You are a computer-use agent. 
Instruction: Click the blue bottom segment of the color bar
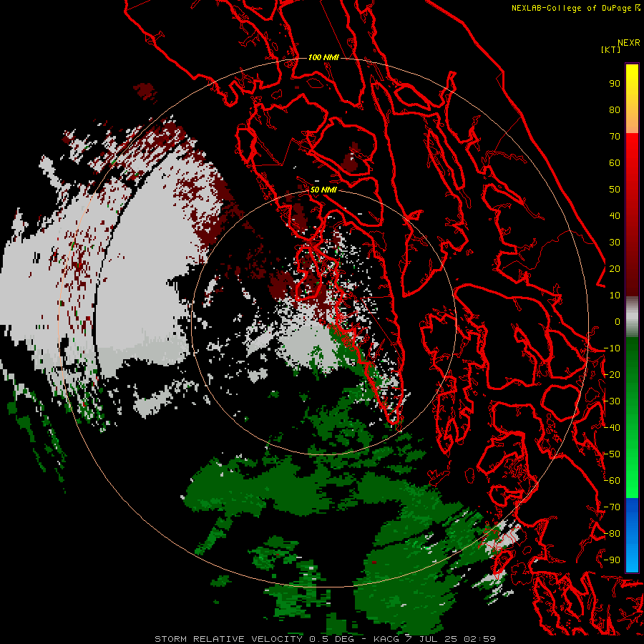pyautogui.click(x=632, y=535)
